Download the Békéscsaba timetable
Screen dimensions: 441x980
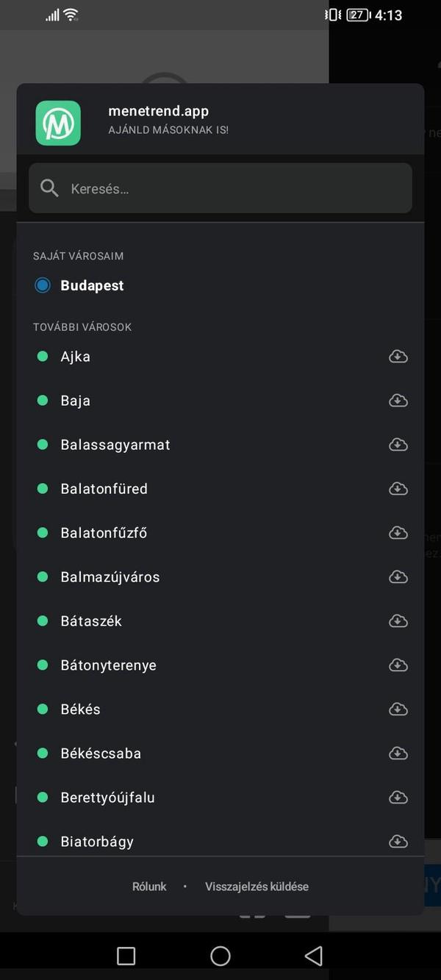click(398, 753)
